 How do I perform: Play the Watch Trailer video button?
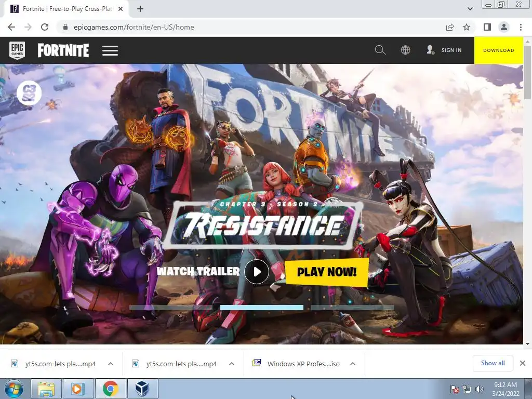(257, 272)
